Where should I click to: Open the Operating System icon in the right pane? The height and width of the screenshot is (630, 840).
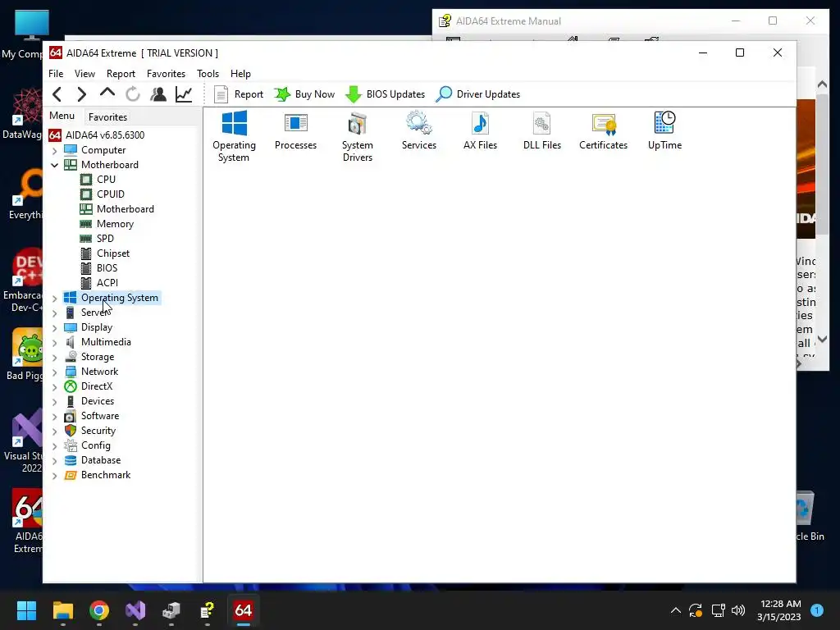(234, 137)
